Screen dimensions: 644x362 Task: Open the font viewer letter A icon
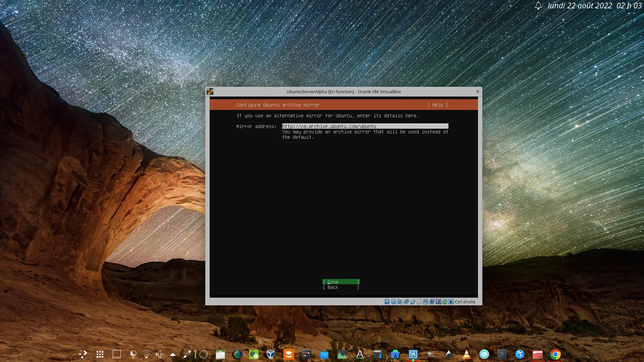tap(360, 354)
